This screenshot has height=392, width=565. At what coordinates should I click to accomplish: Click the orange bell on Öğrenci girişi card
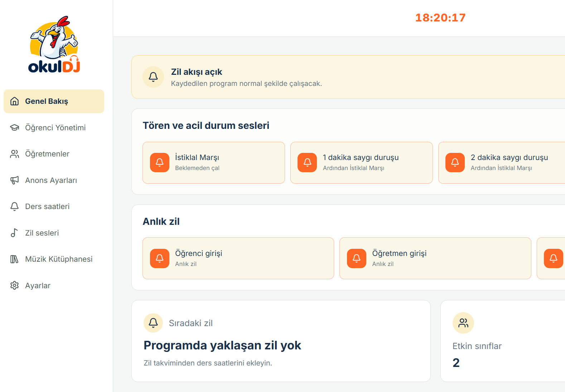(160, 258)
